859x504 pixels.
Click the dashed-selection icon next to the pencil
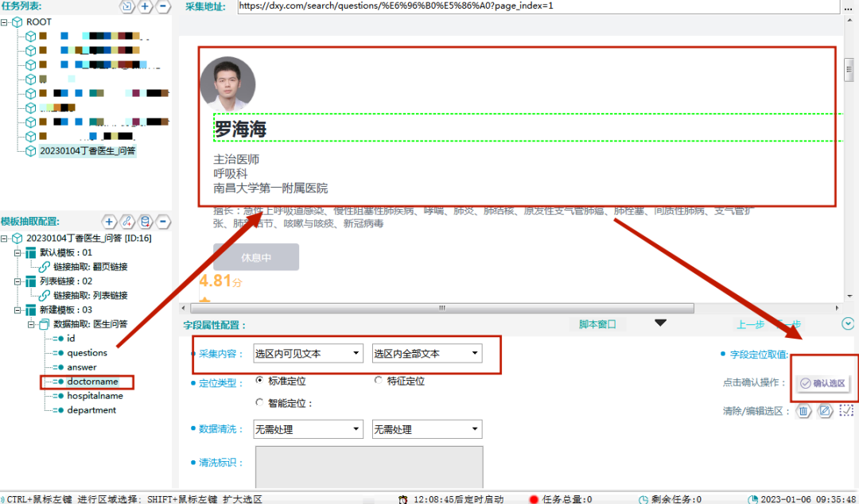pyautogui.click(x=845, y=411)
